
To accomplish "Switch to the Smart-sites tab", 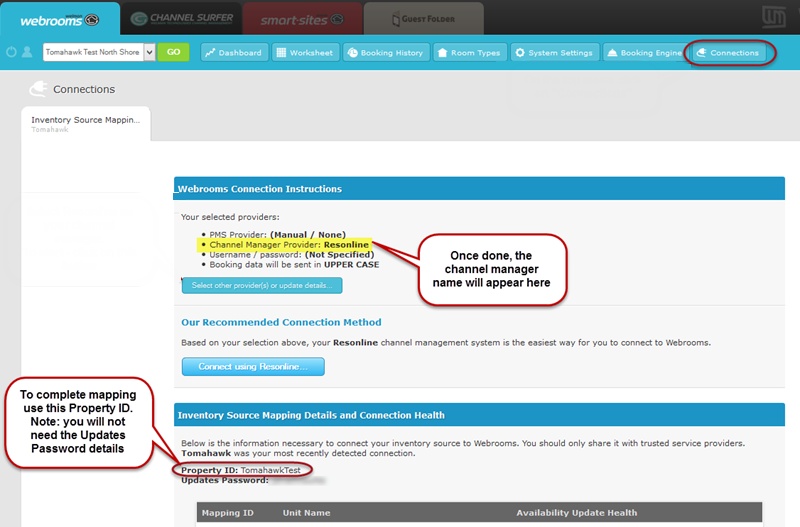I will click(x=302, y=19).
